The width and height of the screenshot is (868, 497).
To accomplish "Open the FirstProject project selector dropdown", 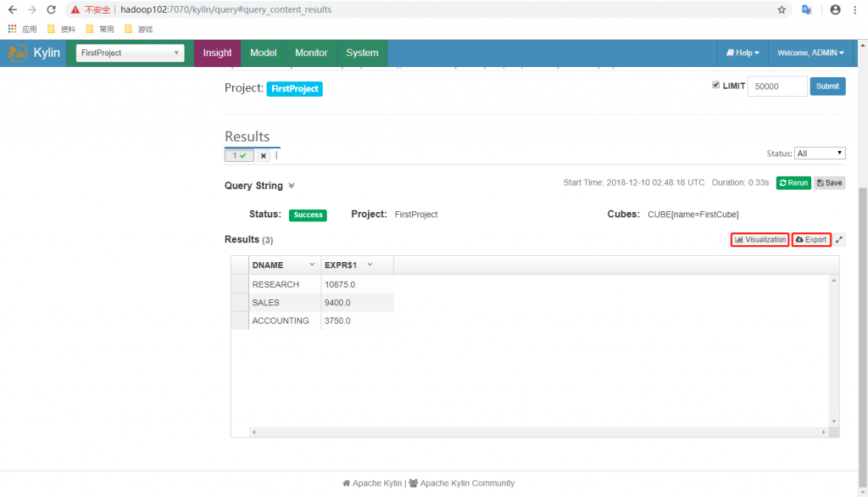I will tap(130, 53).
